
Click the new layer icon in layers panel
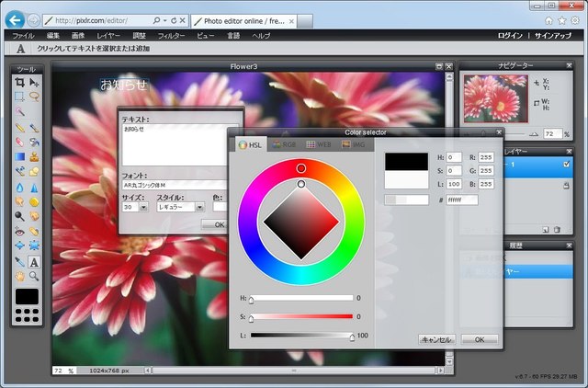[546, 230]
